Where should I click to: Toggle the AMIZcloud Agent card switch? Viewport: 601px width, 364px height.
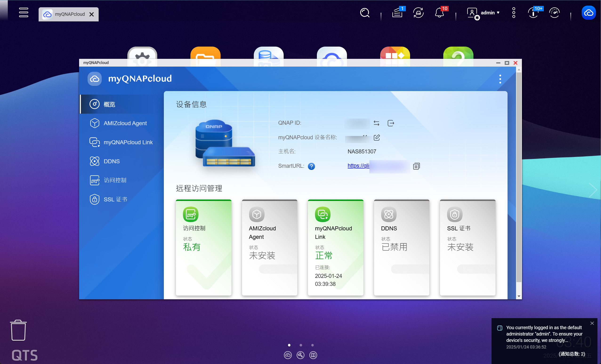click(x=278, y=269)
